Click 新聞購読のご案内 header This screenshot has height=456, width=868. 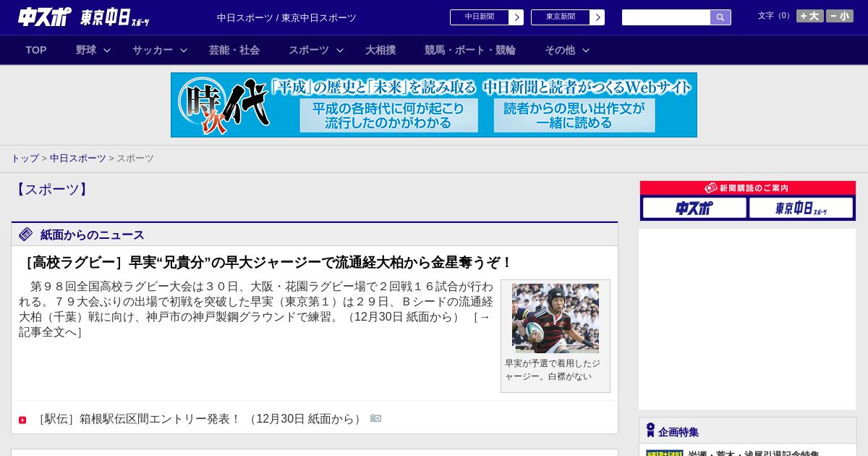[747, 188]
